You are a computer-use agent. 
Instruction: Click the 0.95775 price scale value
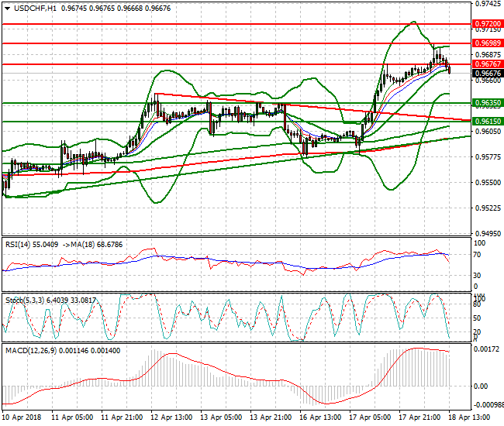click(x=488, y=157)
